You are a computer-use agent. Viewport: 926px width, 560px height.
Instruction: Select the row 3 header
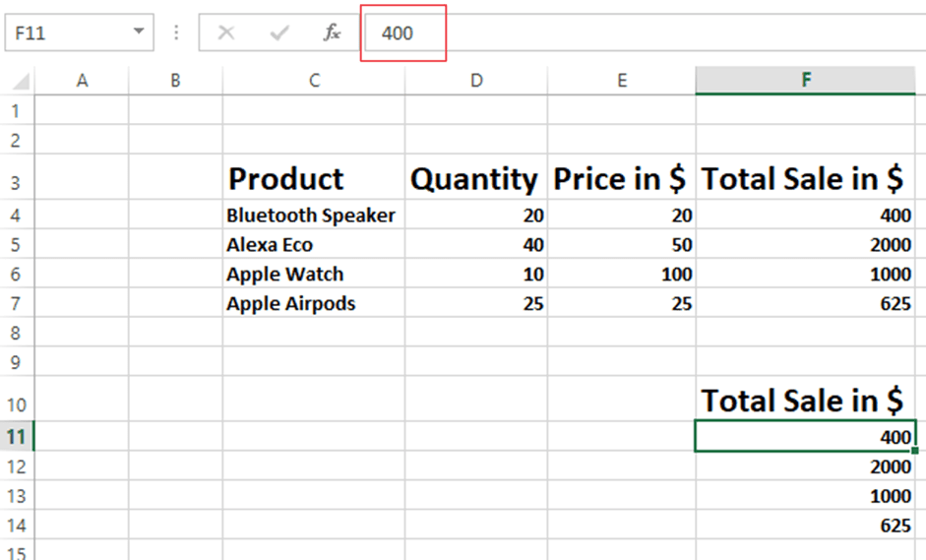point(16,178)
